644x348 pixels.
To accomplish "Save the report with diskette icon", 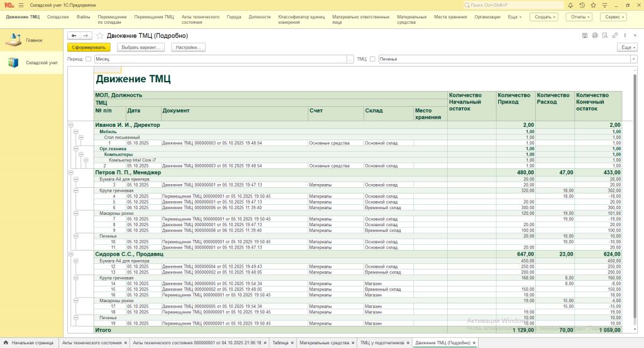I will [585, 36].
